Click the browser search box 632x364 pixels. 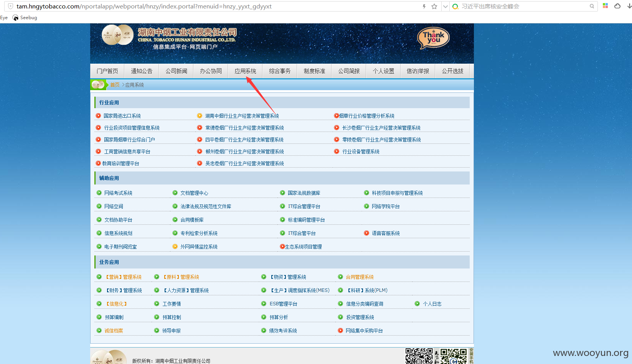(x=524, y=7)
